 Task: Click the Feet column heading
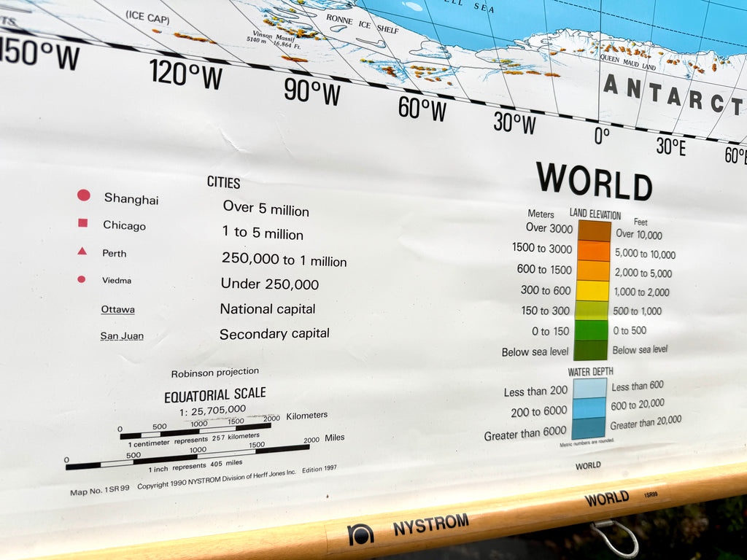(640, 222)
